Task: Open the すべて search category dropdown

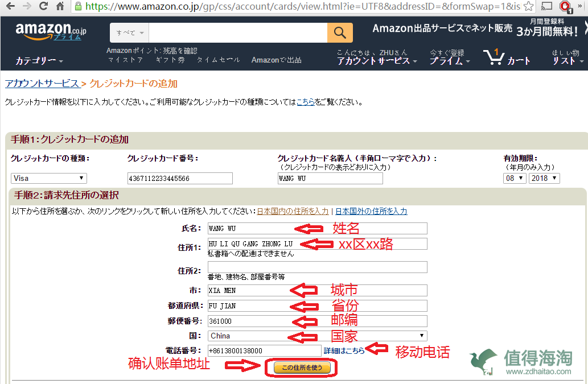Action: 130,32
